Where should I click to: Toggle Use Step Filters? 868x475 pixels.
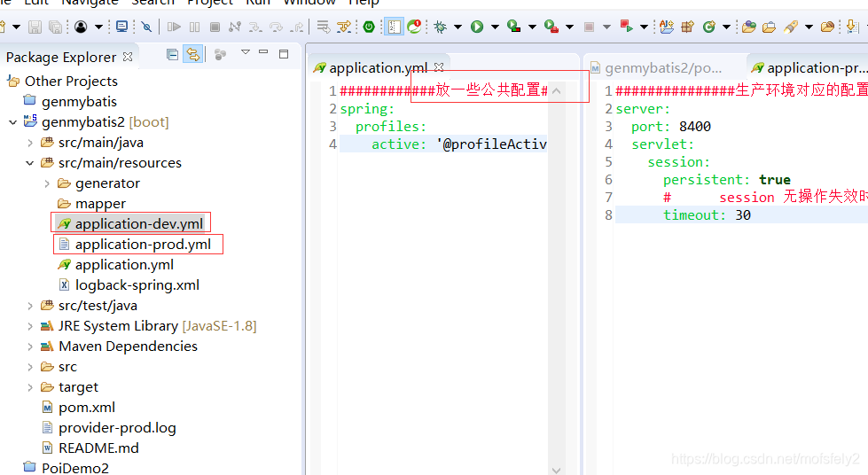pos(344,27)
